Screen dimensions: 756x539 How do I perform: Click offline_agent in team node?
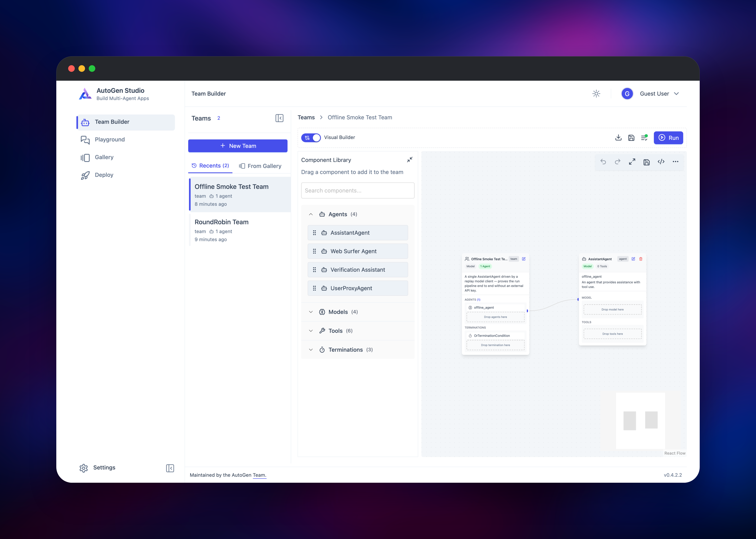495,308
